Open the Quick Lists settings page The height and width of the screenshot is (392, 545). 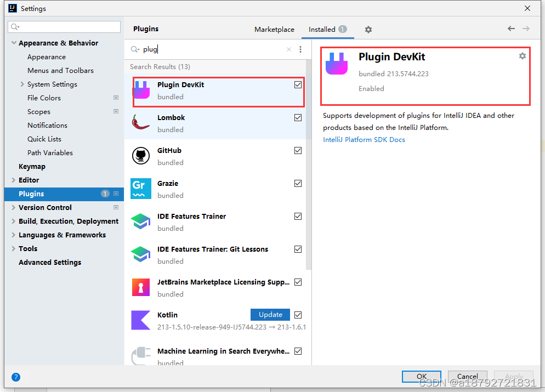point(44,139)
